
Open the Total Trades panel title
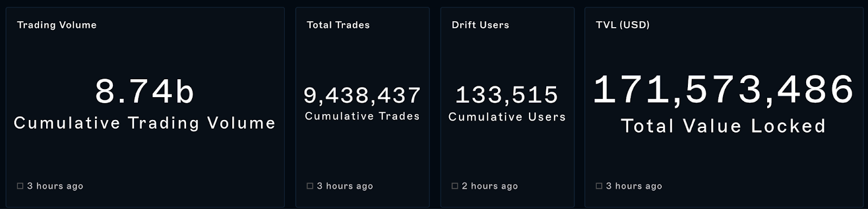pyautogui.click(x=338, y=25)
